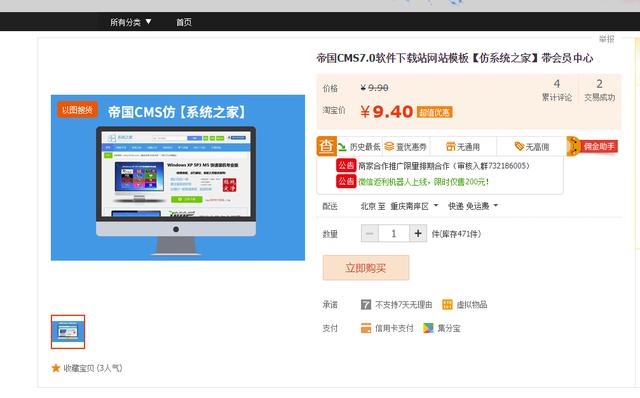This screenshot has height=398, width=640.
Task: Click the 4 累计评论 review count
Action: [556, 90]
